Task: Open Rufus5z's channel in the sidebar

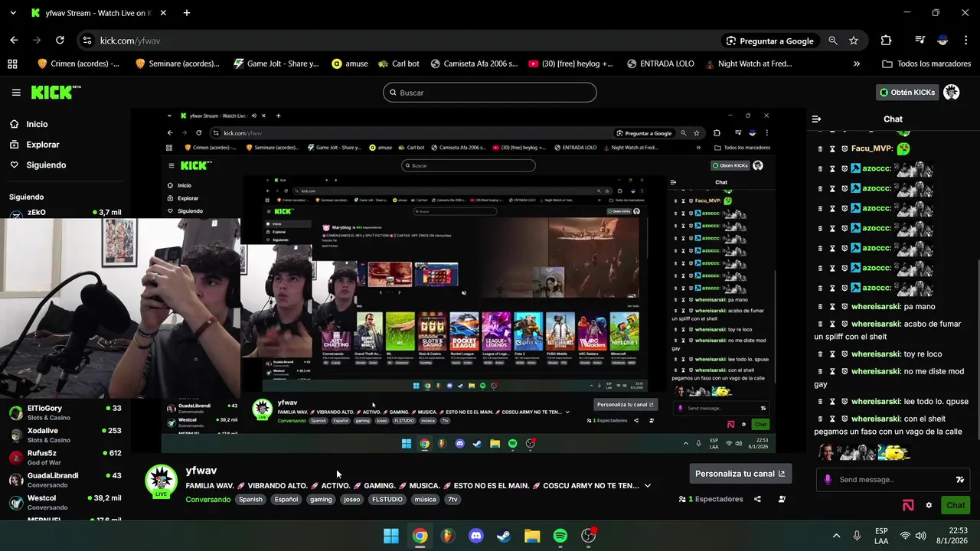Action: click(65, 457)
